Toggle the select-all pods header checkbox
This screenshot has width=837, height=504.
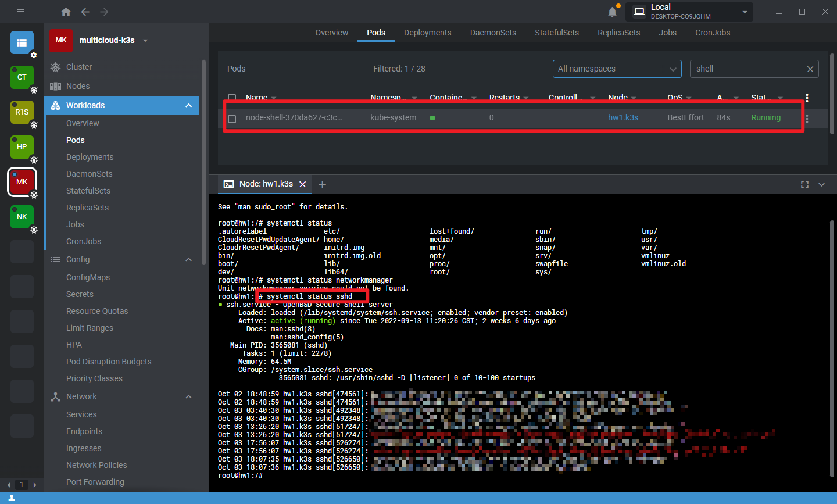(x=232, y=98)
